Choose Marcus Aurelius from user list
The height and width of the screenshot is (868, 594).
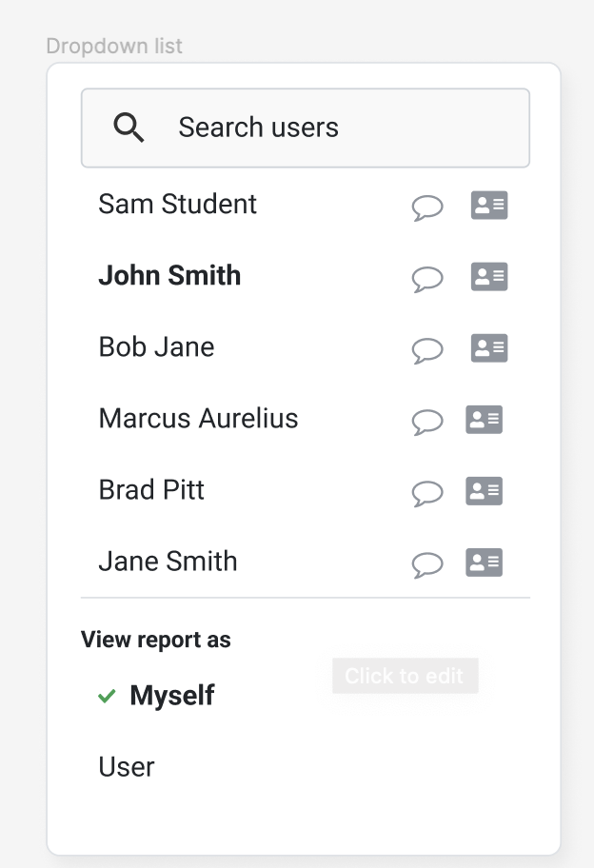(198, 418)
